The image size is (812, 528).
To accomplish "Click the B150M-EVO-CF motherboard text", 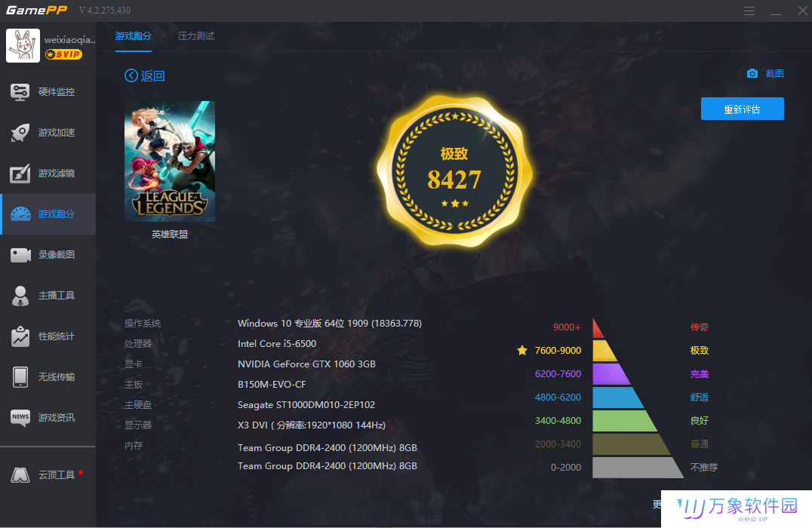I will [x=272, y=385].
